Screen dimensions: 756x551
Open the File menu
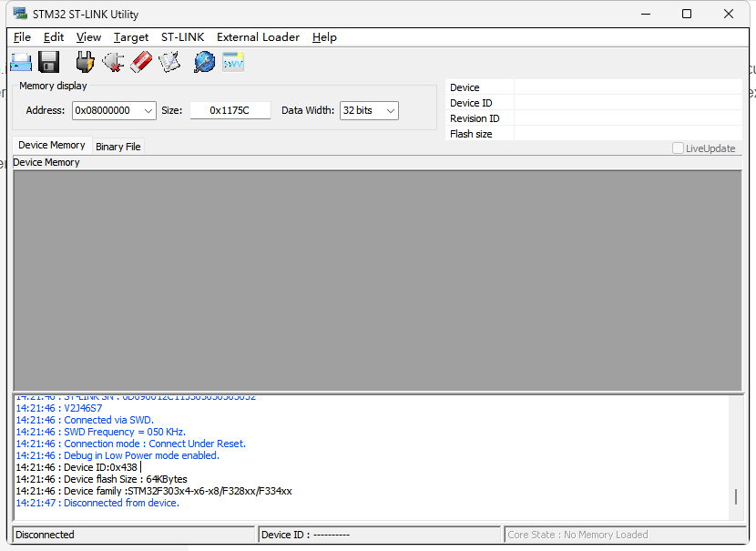tap(22, 37)
